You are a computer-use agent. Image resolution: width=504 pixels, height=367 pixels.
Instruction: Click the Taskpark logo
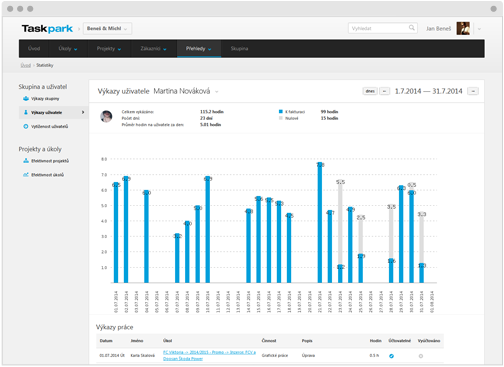(47, 29)
